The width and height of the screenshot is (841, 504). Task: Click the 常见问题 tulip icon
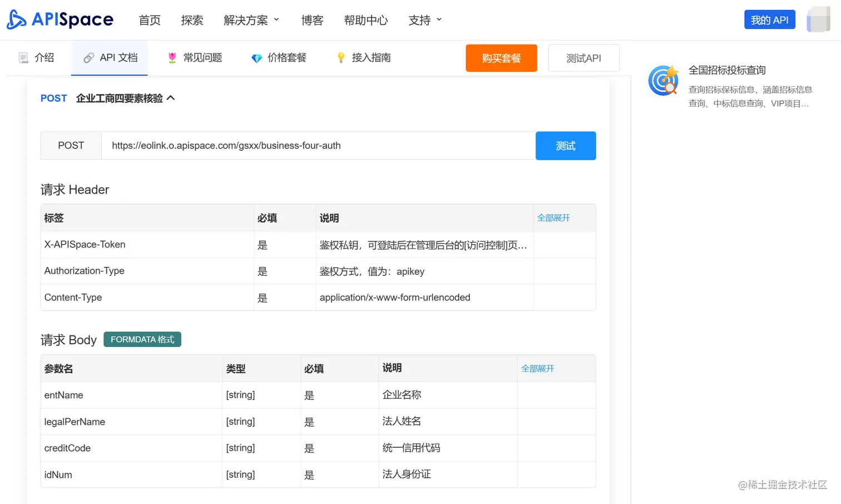(172, 58)
